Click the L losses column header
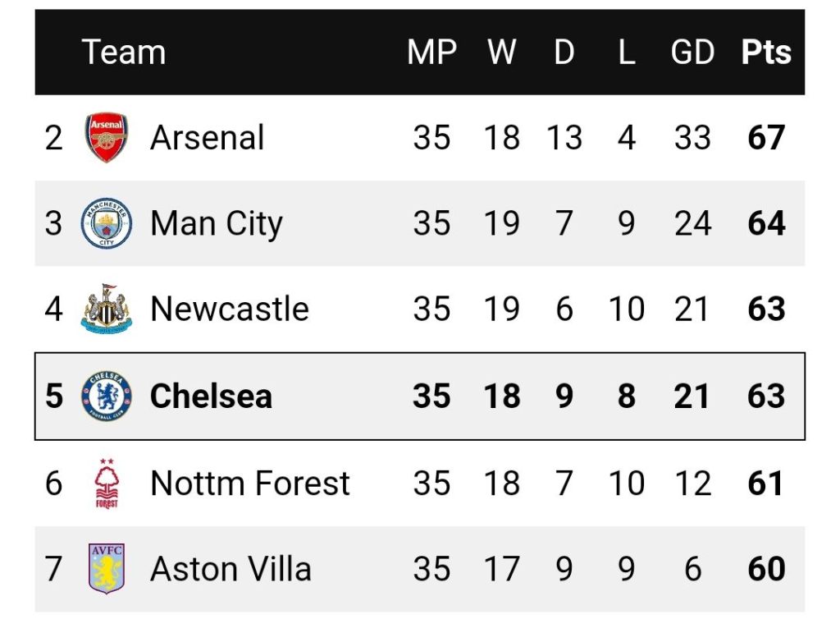The image size is (840, 619). point(627,52)
